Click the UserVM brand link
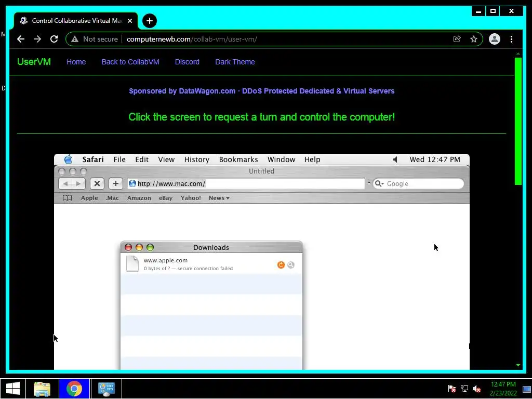 click(x=34, y=62)
